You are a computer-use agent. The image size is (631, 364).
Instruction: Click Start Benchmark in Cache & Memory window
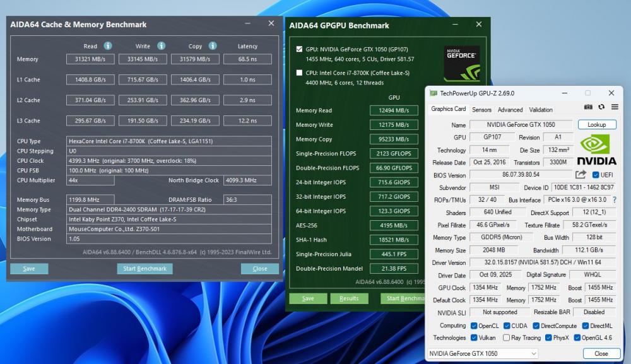click(x=145, y=269)
